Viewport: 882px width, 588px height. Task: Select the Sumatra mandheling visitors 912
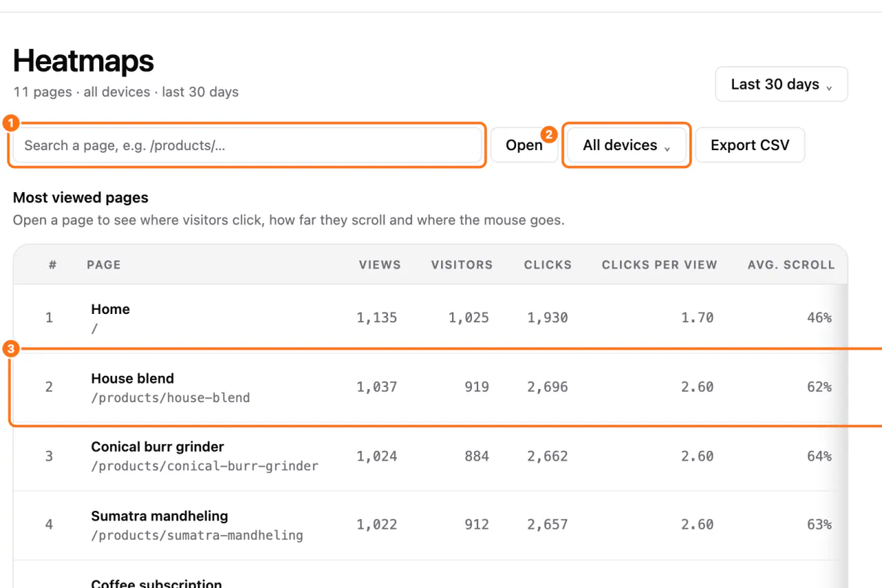[477, 525]
